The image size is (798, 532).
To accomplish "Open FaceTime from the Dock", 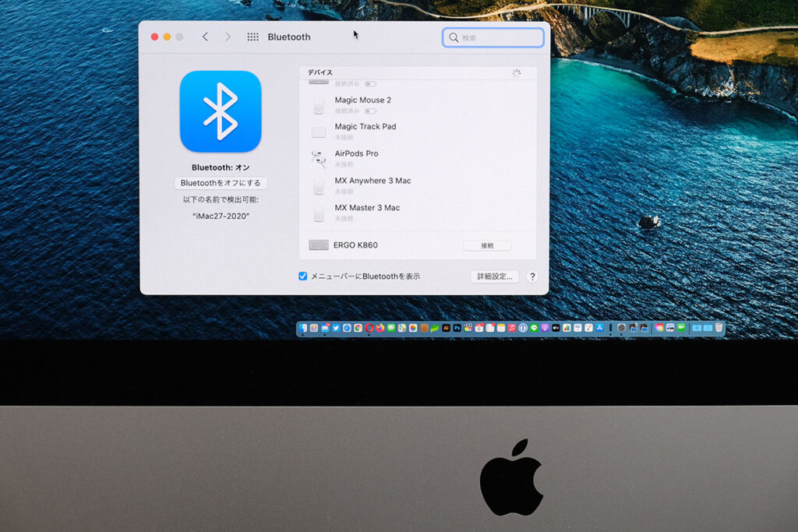I will (x=681, y=328).
